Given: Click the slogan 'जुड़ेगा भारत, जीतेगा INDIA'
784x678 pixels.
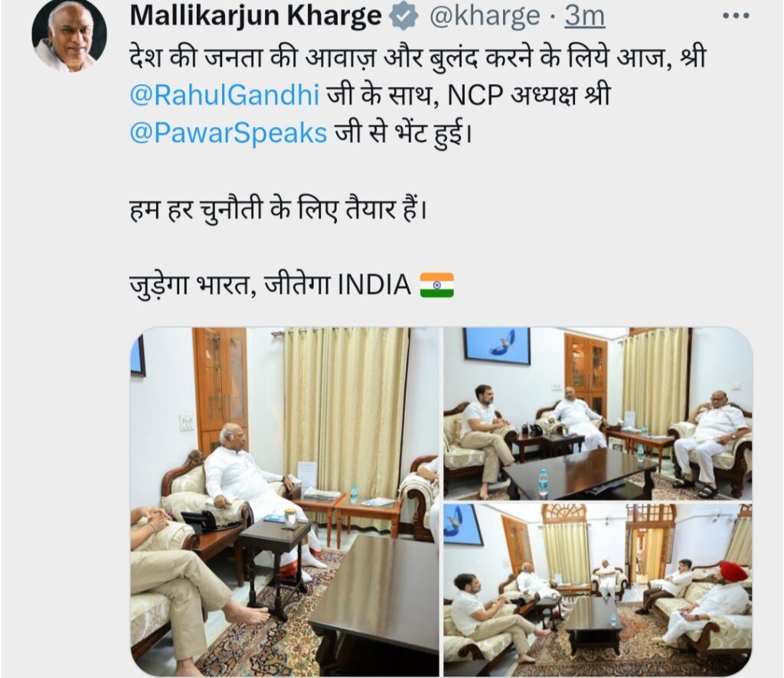Looking at the screenshot, I should pyautogui.click(x=270, y=285).
